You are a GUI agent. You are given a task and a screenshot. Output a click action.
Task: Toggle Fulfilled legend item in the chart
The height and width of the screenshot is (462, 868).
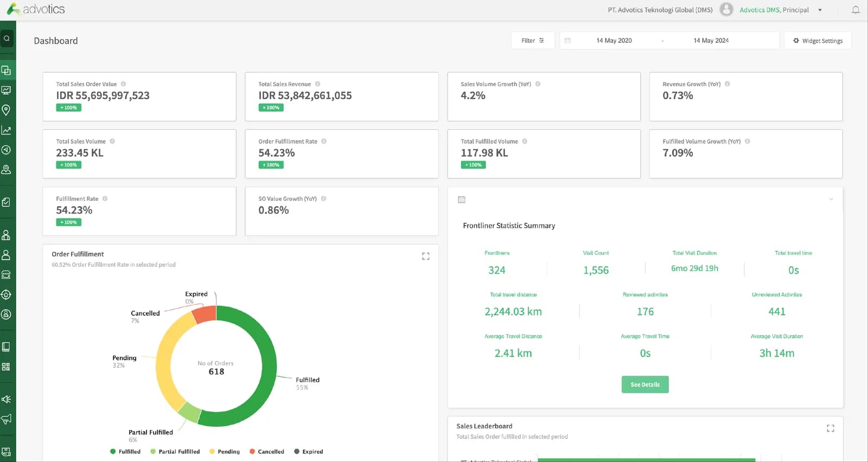125,452
